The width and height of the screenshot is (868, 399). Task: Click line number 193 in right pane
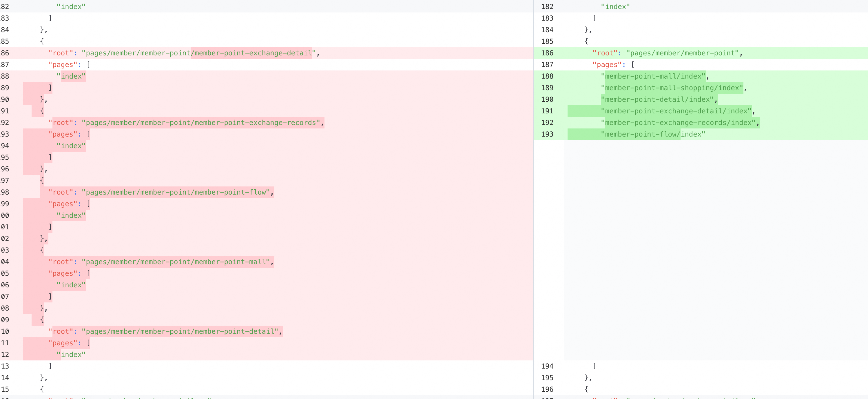[x=547, y=134]
